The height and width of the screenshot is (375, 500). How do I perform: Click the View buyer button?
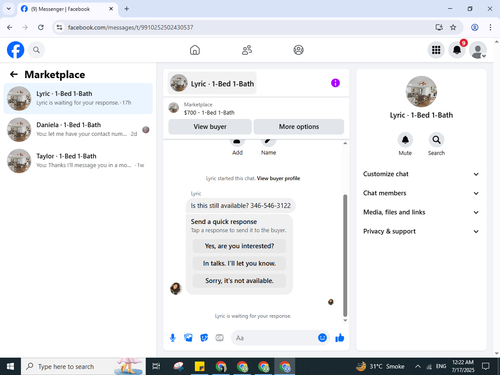tap(210, 127)
